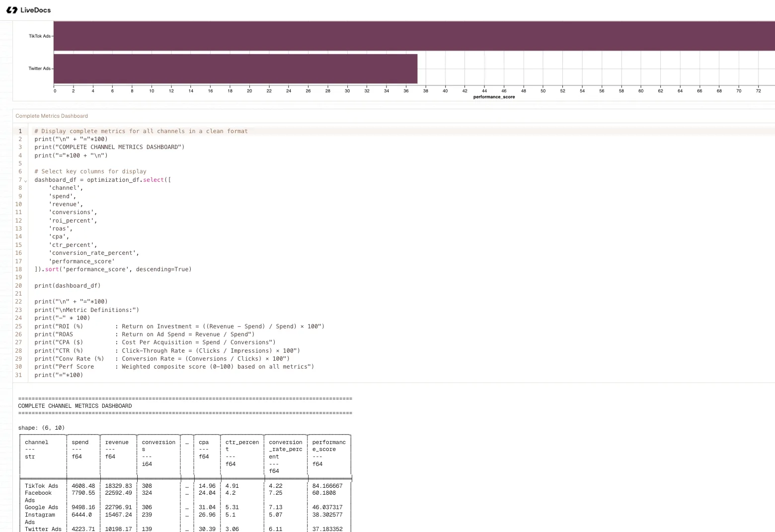The width and height of the screenshot is (775, 532).
Task: Collapse the code fold chevron at line 7
Action: [x=25, y=180]
